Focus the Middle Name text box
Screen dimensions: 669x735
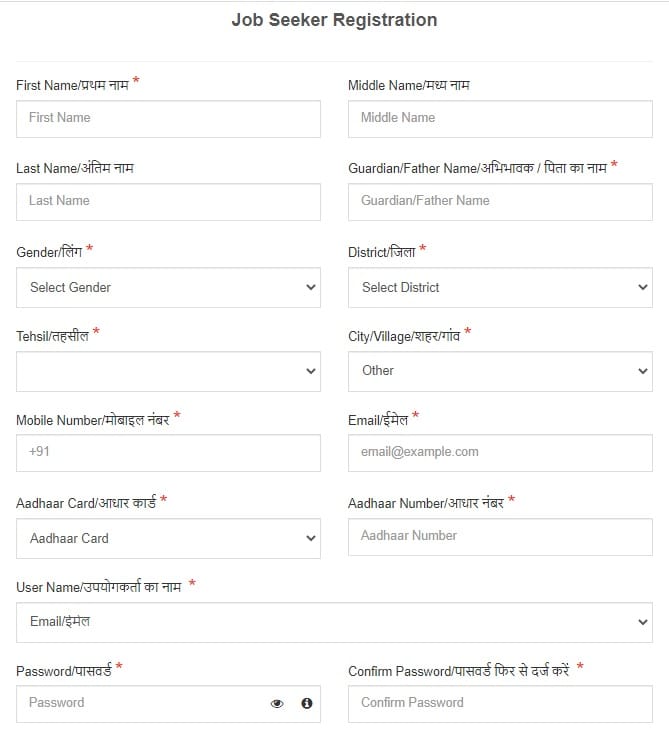pyautogui.click(x=500, y=118)
